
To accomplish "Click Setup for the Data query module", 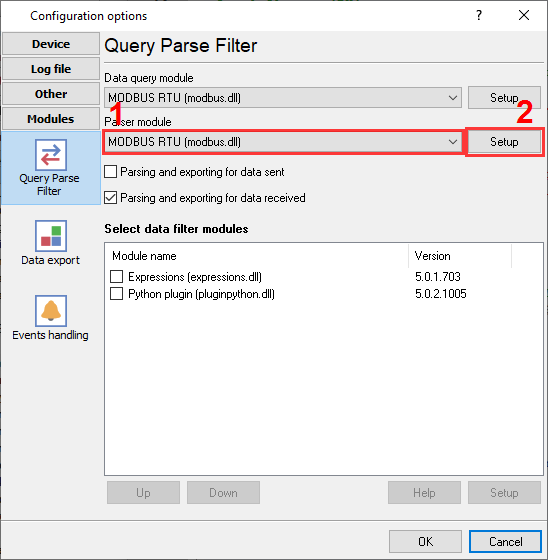I will [x=504, y=98].
